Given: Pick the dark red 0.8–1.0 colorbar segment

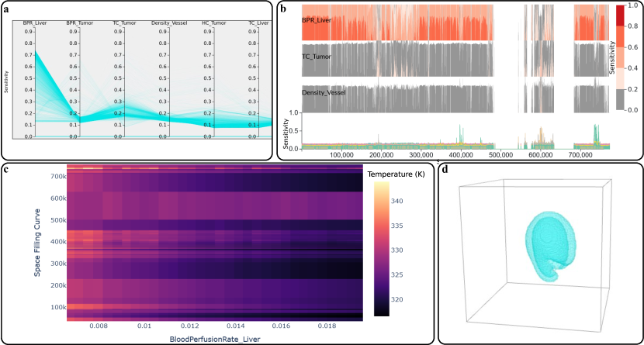Looking at the screenshot, I should click(x=620, y=16).
